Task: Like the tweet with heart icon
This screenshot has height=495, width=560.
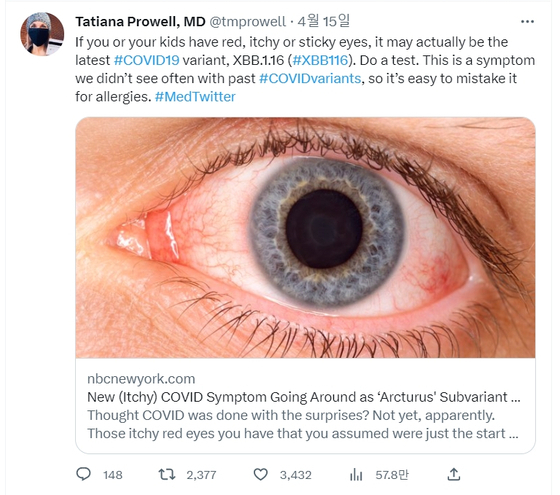Action: [x=260, y=475]
